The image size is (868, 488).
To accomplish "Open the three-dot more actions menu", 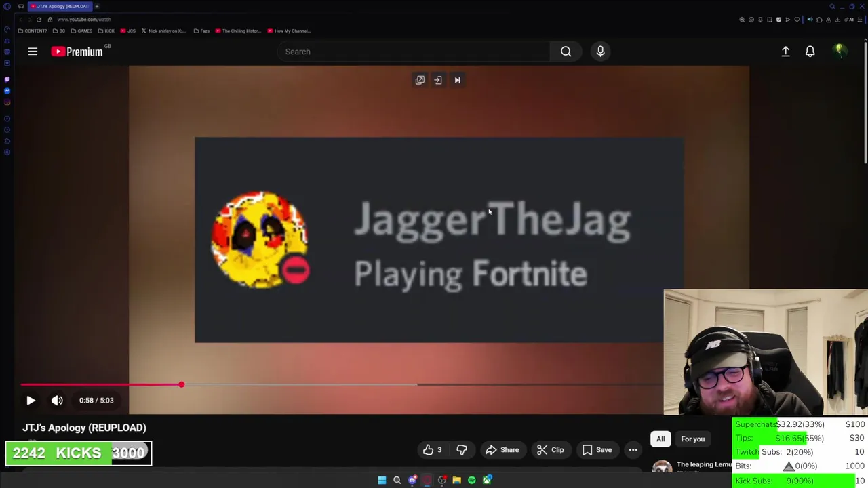I will pos(633,450).
